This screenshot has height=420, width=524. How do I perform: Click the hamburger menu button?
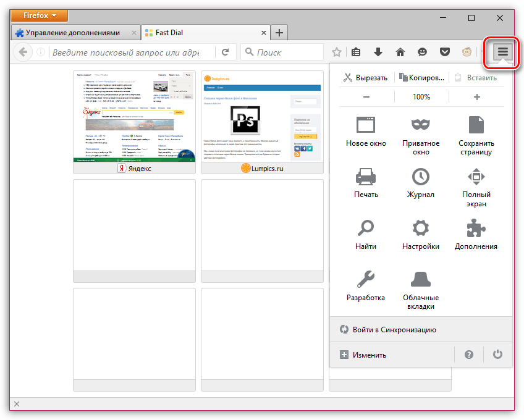pos(503,52)
